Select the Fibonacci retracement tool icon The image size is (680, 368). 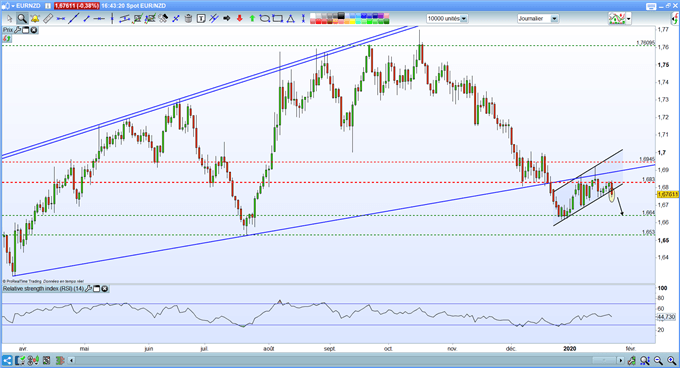[137, 19]
